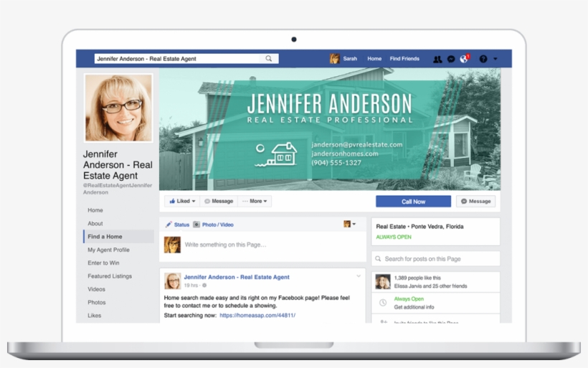Image resolution: width=588 pixels, height=368 pixels.
Task: Click the search magnifier icon in top bar
Action: pos(268,59)
